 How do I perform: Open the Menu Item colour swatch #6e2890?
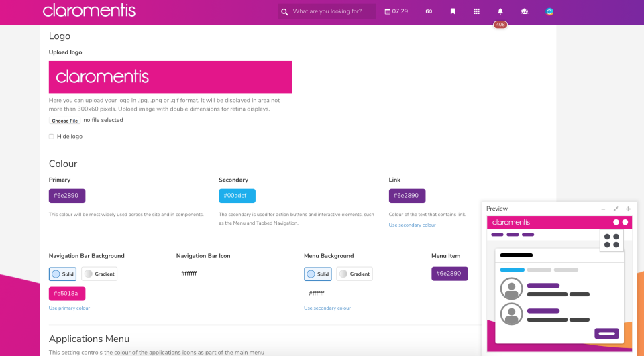pyautogui.click(x=449, y=274)
